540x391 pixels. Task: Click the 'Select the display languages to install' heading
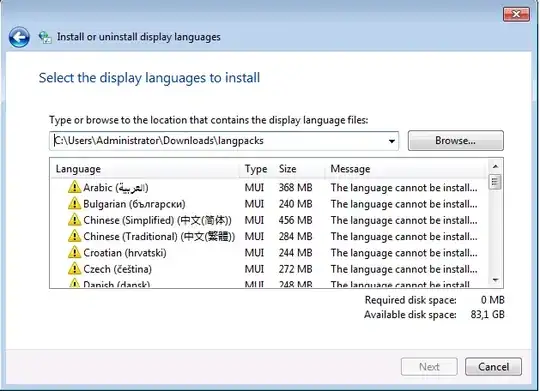point(149,78)
